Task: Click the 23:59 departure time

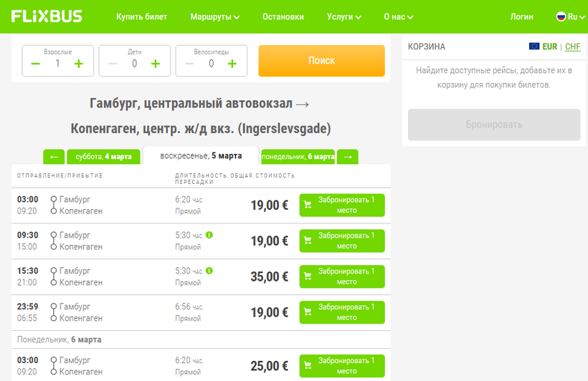Action: point(28,307)
